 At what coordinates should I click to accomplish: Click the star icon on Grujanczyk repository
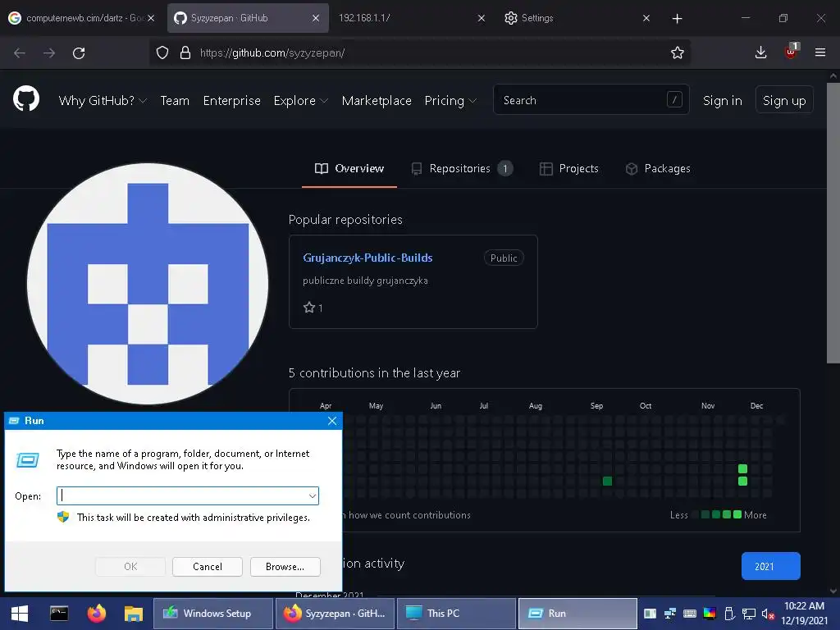309,308
